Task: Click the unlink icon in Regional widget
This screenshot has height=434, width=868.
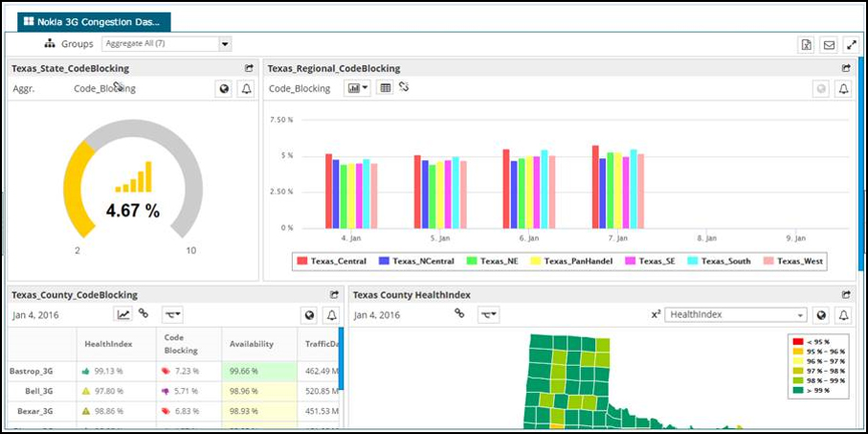Action: [x=404, y=86]
